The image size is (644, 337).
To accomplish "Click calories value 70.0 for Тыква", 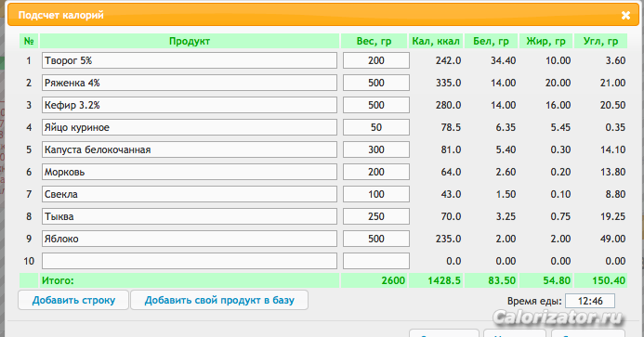I will tap(451, 216).
